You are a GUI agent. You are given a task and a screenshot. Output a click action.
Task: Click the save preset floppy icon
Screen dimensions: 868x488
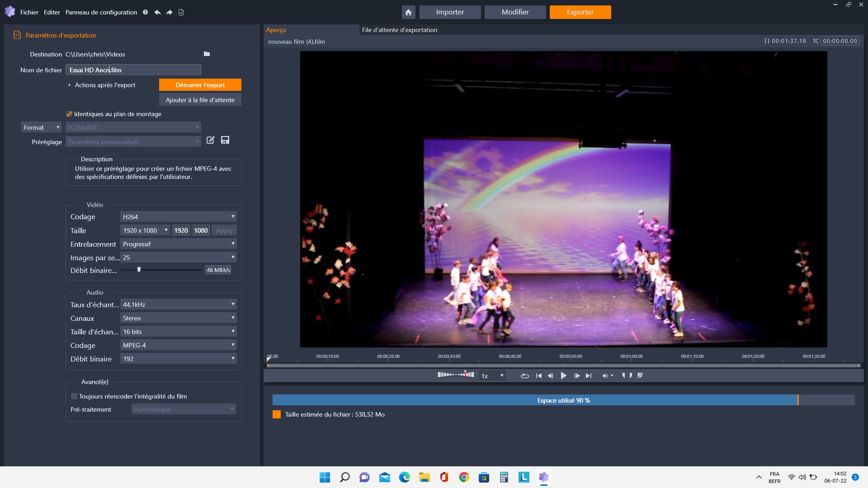225,140
